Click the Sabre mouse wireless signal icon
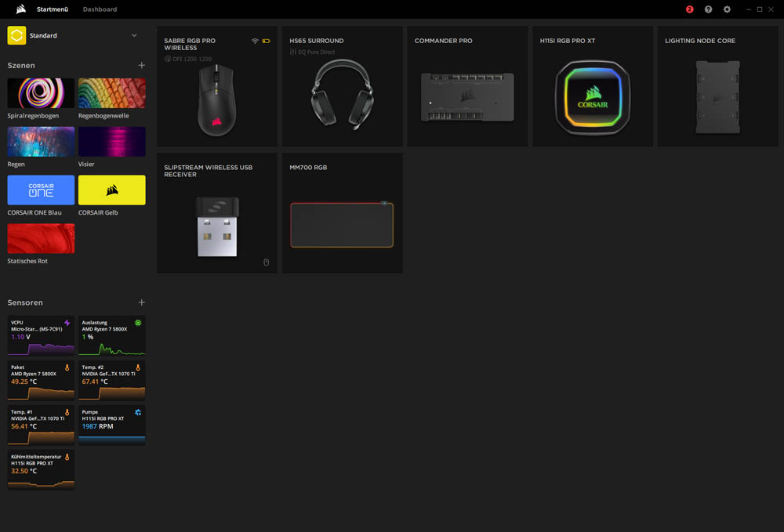This screenshot has width=784, height=532. coord(255,41)
